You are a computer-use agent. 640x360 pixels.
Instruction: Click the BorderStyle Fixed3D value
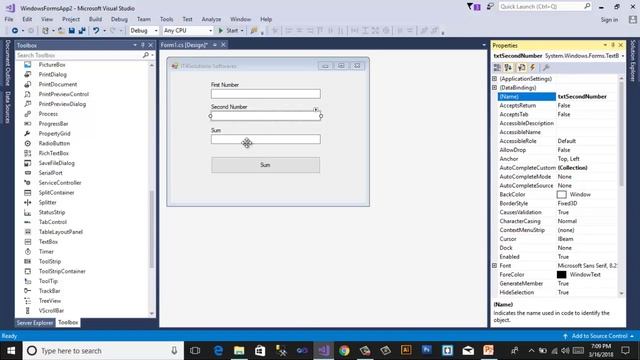click(x=568, y=203)
